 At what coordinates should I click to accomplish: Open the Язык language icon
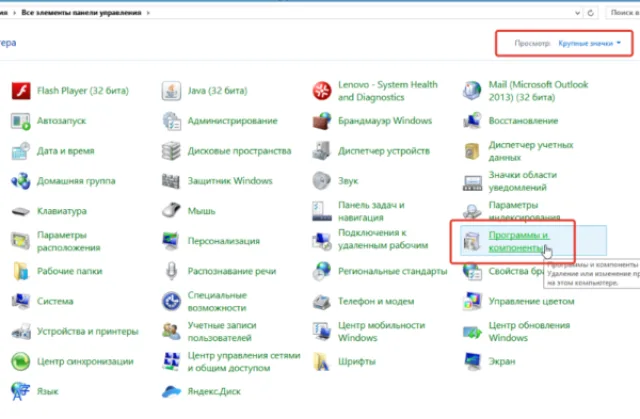tap(21, 392)
